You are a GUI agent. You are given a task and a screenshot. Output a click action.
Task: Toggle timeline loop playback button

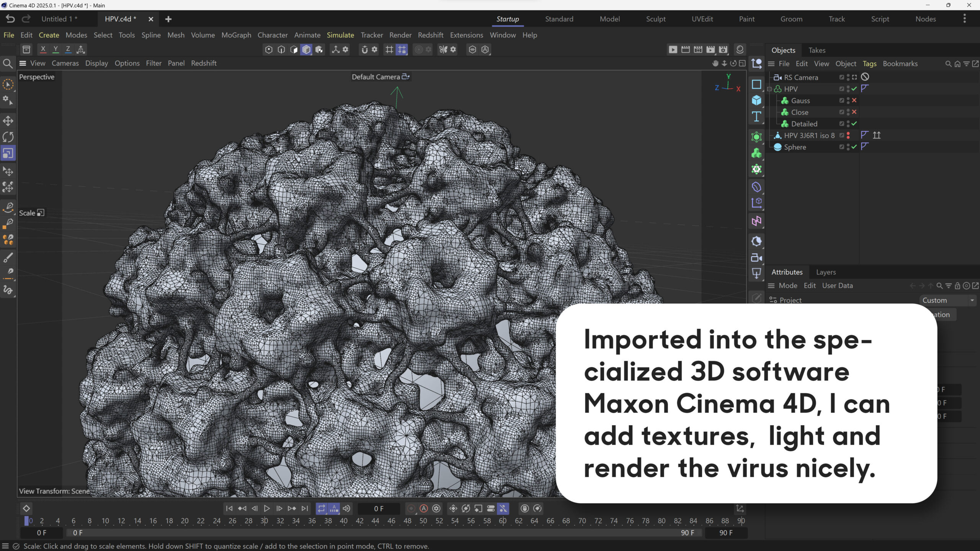coord(322,509)
